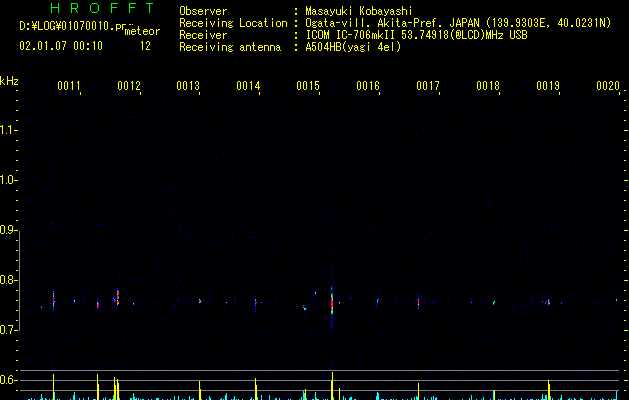Click the 0.8 kHz frequency label
Viewport: 629px width, 400px height.
[x=8, y=280]
